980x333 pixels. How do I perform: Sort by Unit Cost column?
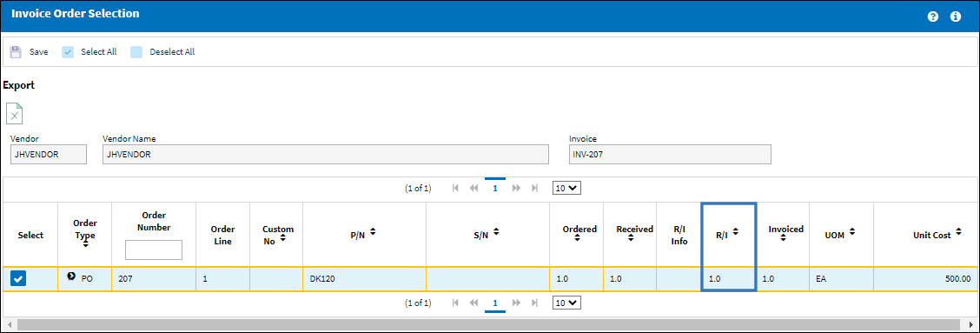(958, 231)
